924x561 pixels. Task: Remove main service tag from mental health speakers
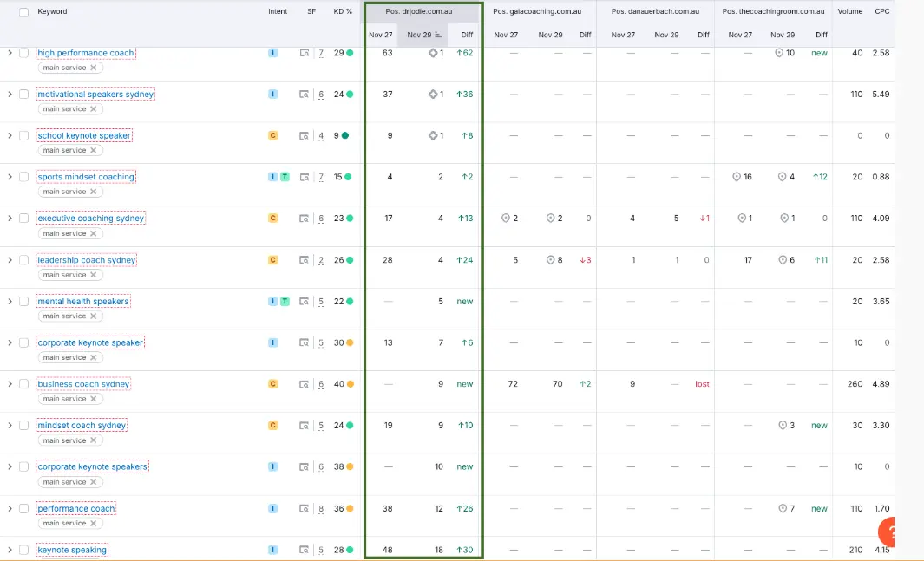click(94, 316)
